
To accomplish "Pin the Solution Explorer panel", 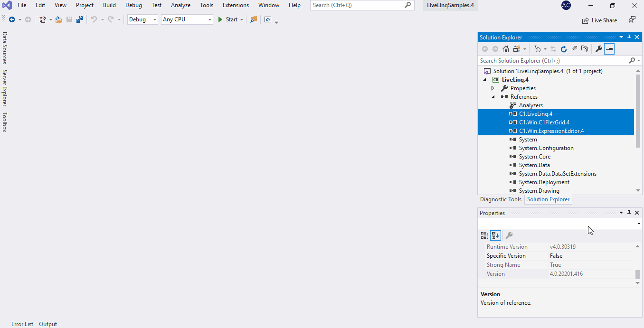I will (629, 37).
